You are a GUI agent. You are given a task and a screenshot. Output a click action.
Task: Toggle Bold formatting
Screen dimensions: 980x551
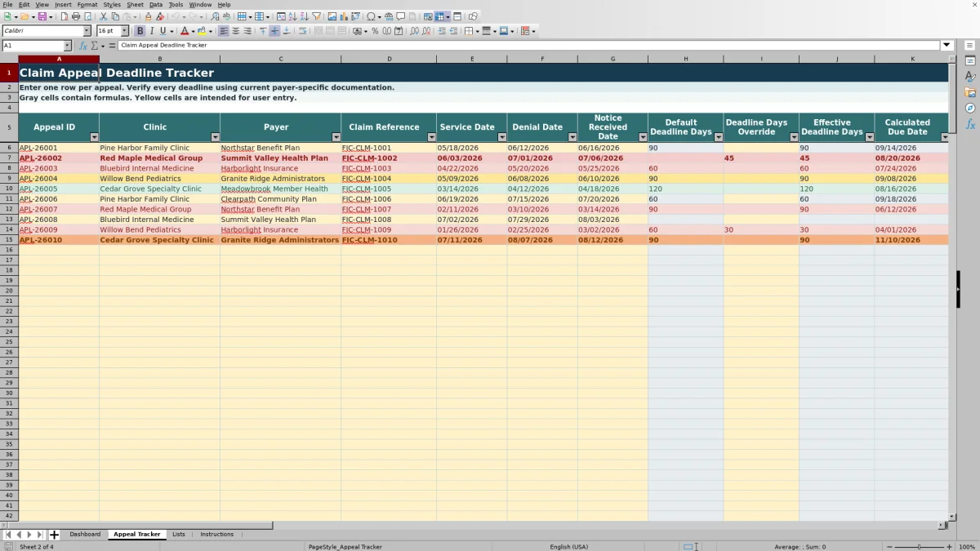(140, 31)
